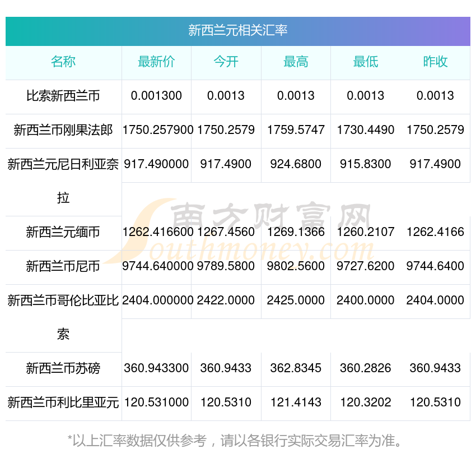Click the row name 新西兰币尼币
476x458 pixels.
[x=63, y=266]
